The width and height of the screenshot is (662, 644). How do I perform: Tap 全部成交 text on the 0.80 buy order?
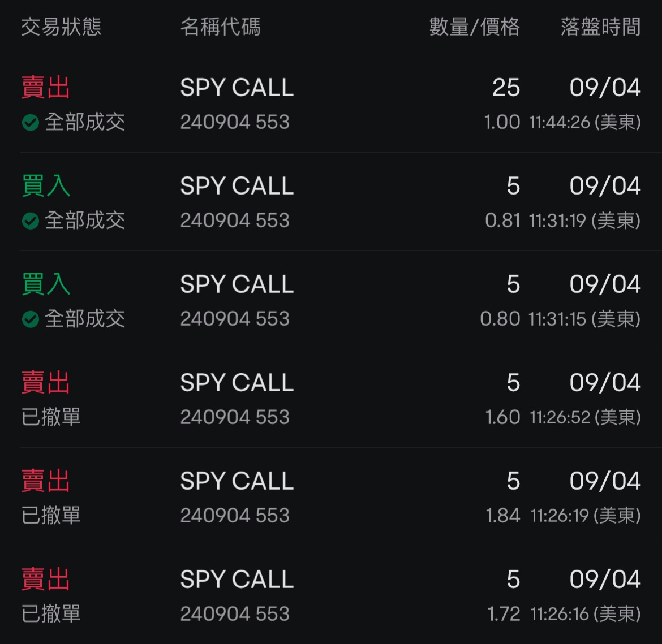pyautogui.click(x=85, y=319)
